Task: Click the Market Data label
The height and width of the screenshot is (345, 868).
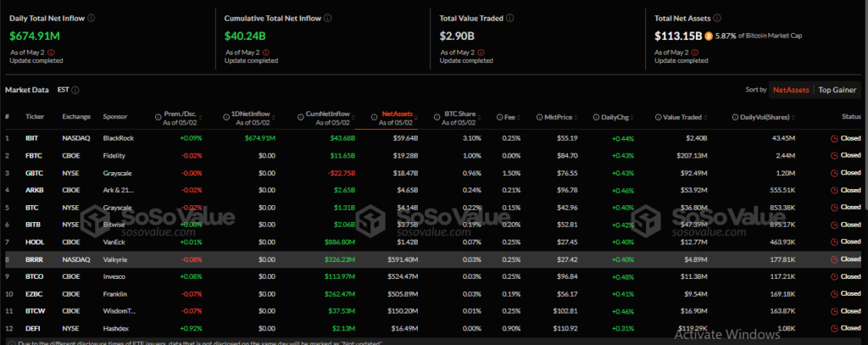Action: tap(27, 90)
